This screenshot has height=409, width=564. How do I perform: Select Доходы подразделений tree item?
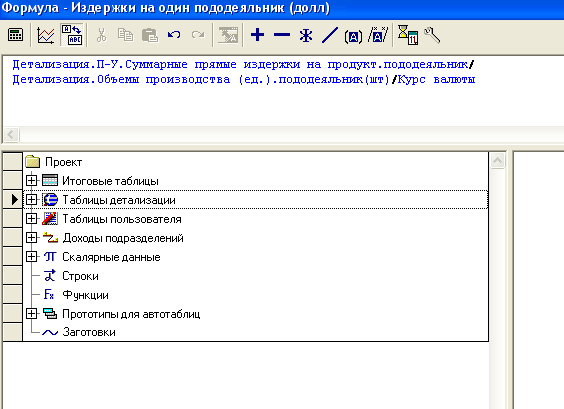123,238
